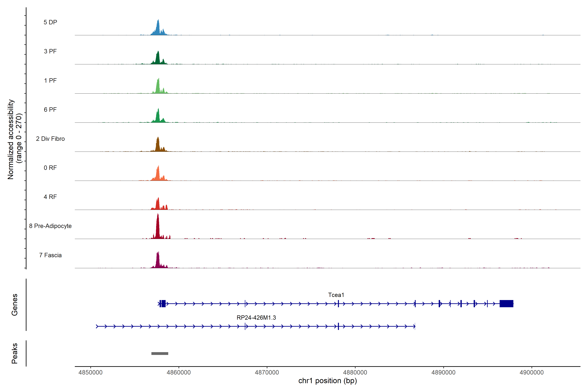Click the Tcea1 gene name
This screenshot has width=588, height=392.
coord(336,295)
